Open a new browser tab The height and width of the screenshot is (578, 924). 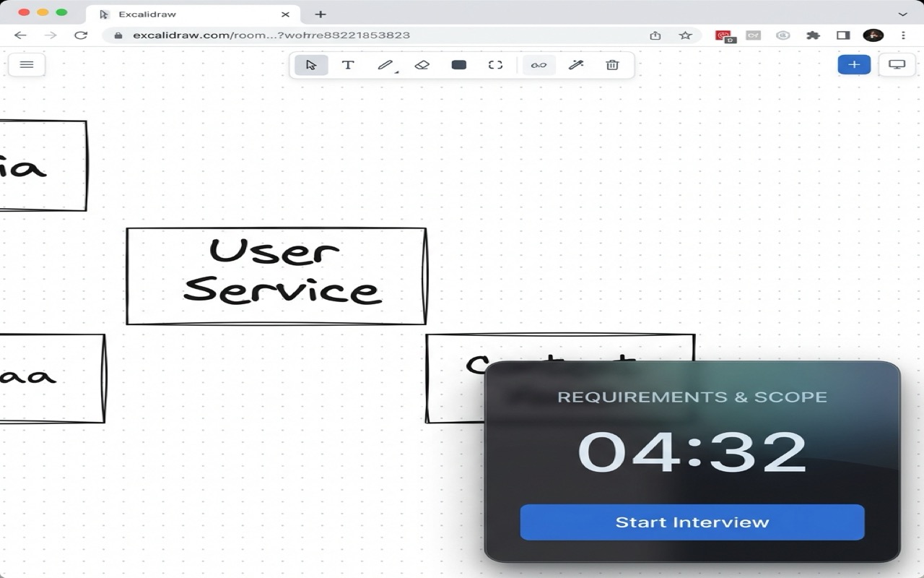pos(321,14)
